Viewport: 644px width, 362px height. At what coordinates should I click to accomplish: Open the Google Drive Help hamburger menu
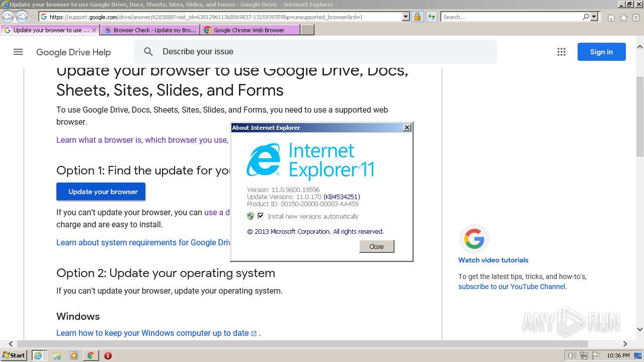click(x=18, y=52)
